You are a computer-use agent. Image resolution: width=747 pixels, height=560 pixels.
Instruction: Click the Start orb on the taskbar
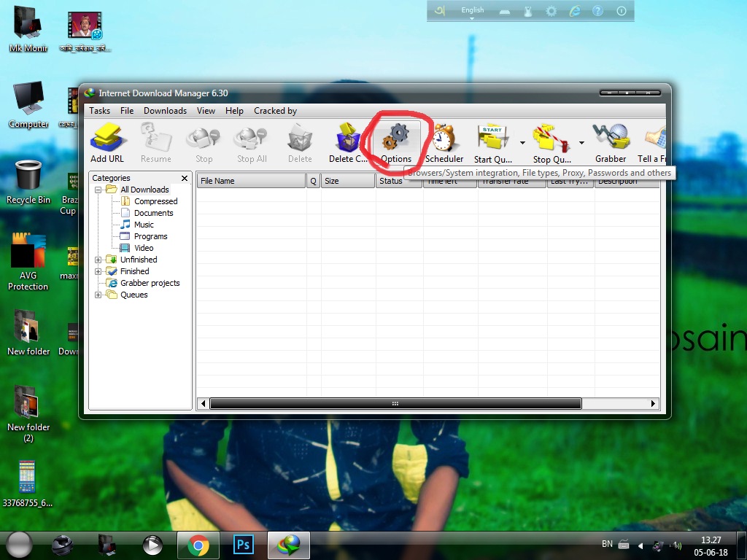[20, 545]
